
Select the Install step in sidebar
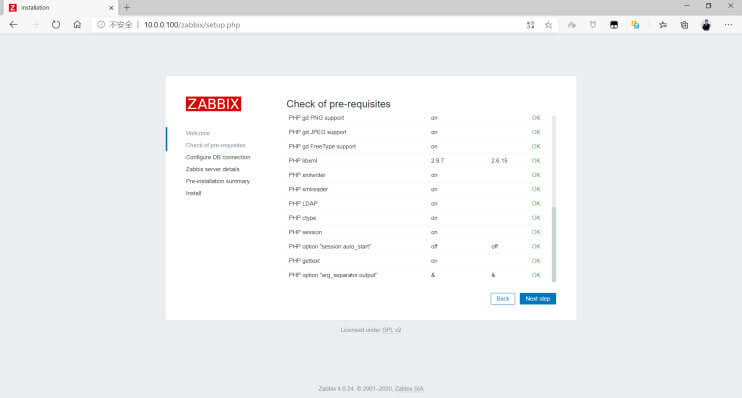[194, 193]
